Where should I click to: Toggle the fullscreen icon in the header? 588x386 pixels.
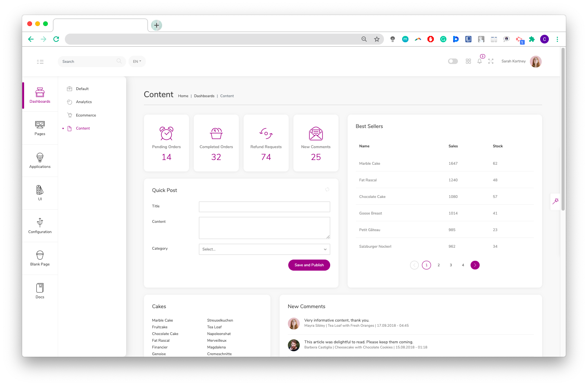(x=491, y=61)
